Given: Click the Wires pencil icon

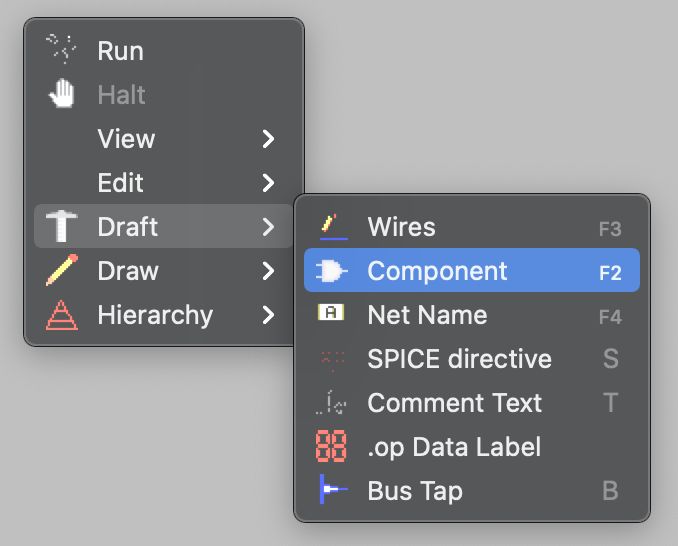Looking at the screenshot, I should click(x=331, y=227).
